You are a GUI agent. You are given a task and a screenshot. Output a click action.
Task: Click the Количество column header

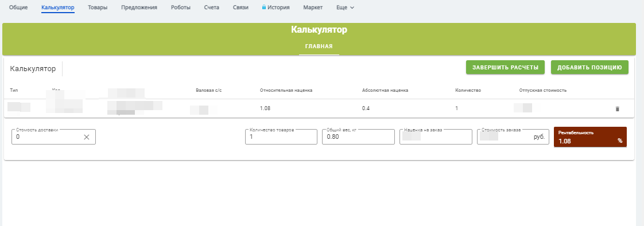pos(468,90)
